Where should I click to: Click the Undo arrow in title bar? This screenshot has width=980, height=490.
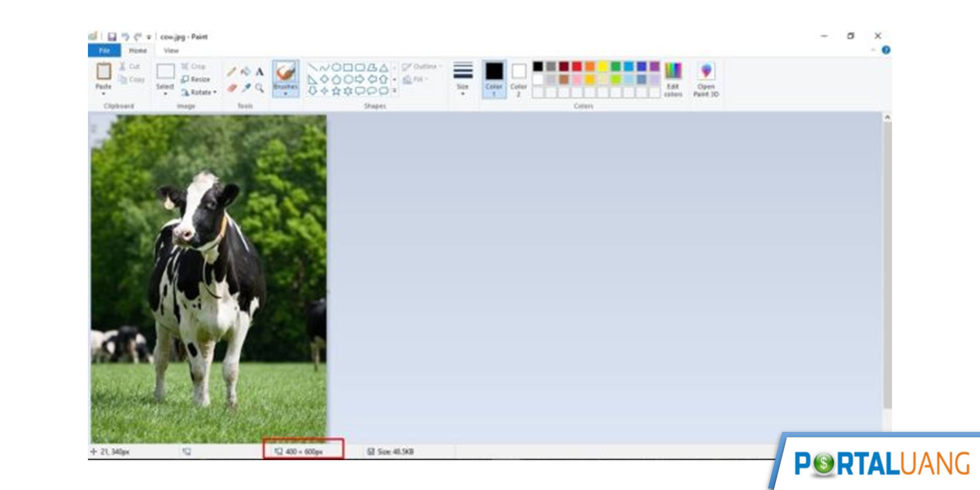(x=125, y=37)
